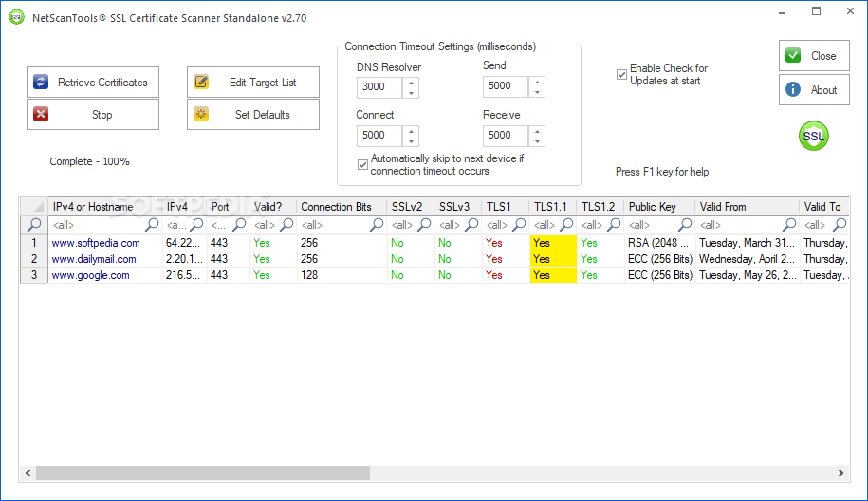This screenshot has height=501, width=868.
Task: Decrease the Receive timeout value
Action: 537,140
